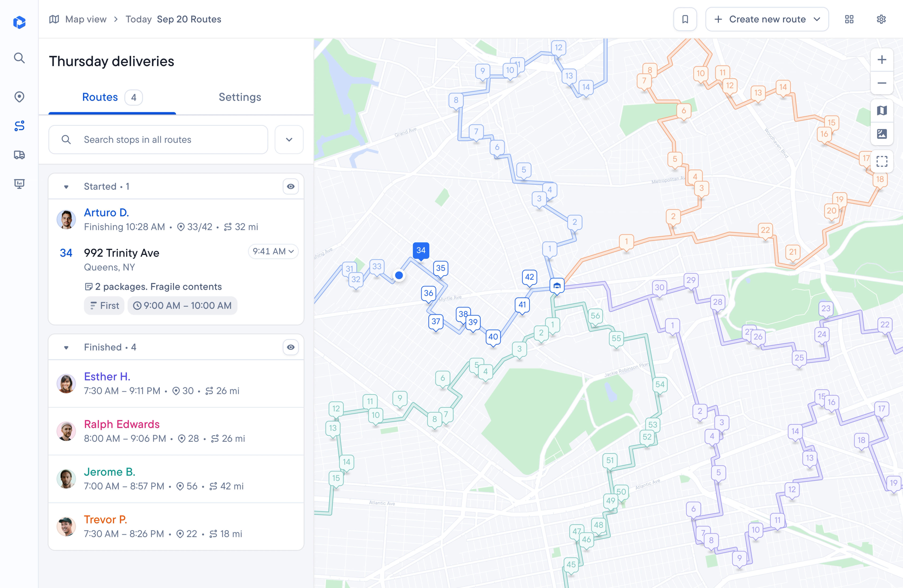
Task: Click the driver's blue location dot
Action: 399,275
